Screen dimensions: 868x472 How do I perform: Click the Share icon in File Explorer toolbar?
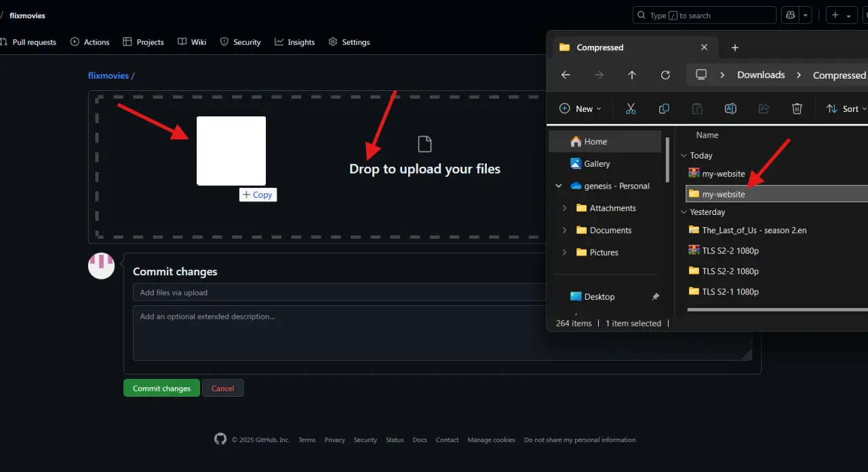click(764, 109)
